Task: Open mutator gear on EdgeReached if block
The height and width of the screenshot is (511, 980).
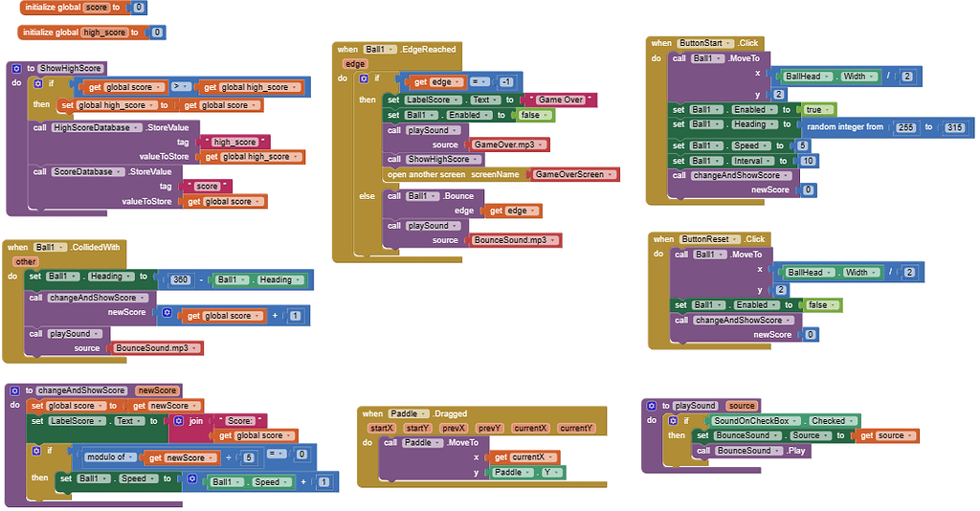Action: click(x=364, y=78)
